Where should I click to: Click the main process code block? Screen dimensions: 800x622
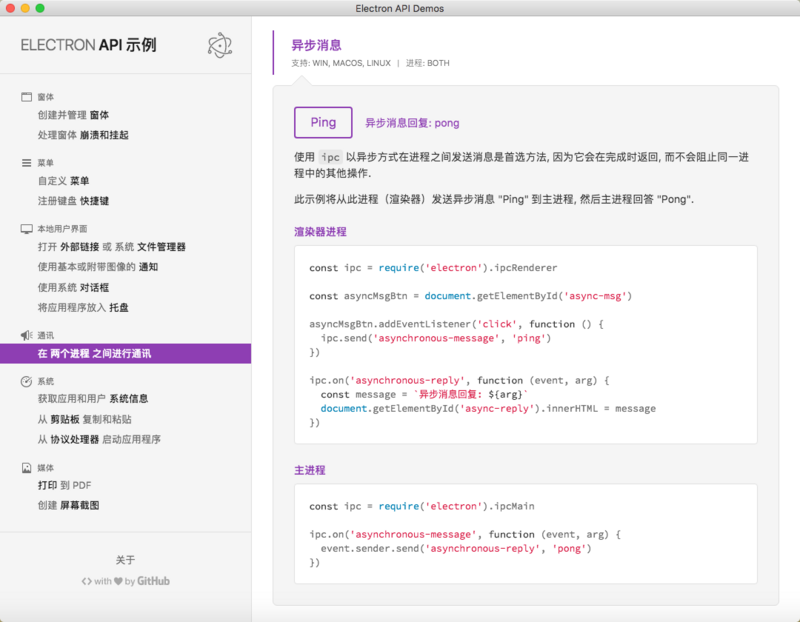click(526, 534)
